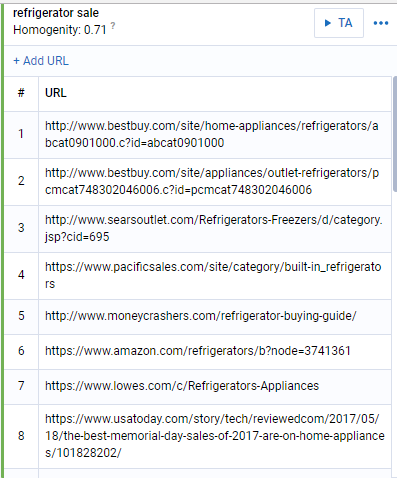Viewport: 397px width, 478px height.
Task: Click the Homogenity: 0.71 value
Action: (x=60, y=30)
